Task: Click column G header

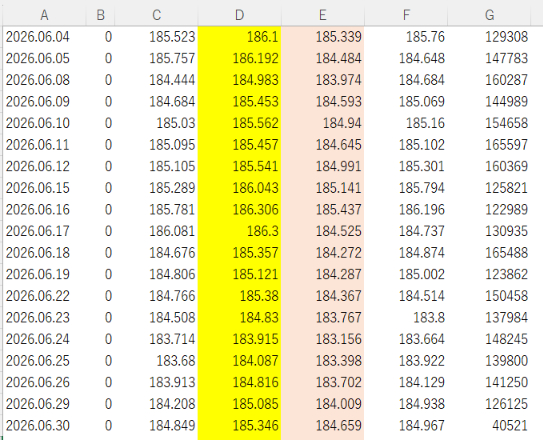Action: 489,15
